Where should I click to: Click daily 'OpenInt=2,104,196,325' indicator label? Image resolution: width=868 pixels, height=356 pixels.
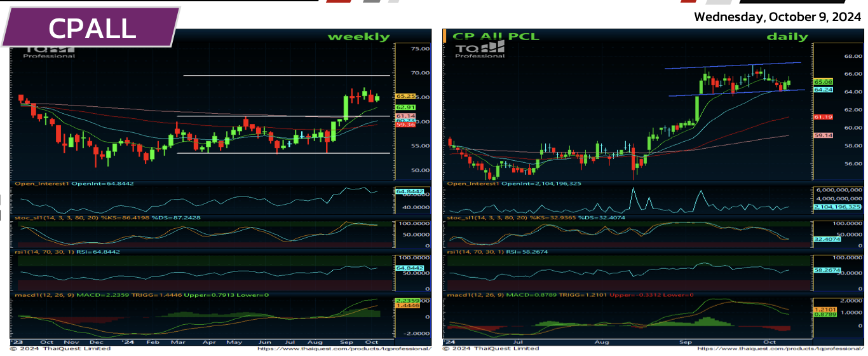pyautogui.click(x=514, y=184)
